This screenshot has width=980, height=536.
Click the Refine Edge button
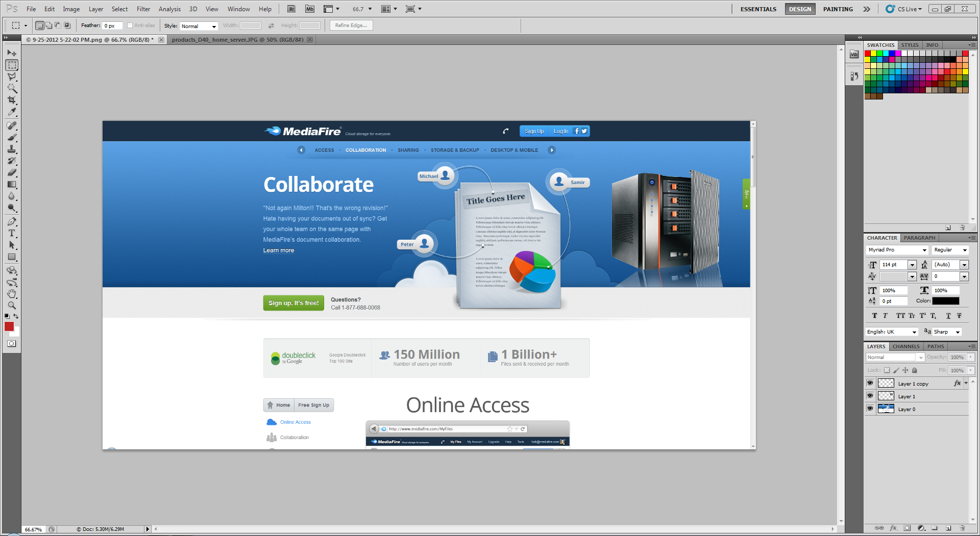[x=351, y=25]
